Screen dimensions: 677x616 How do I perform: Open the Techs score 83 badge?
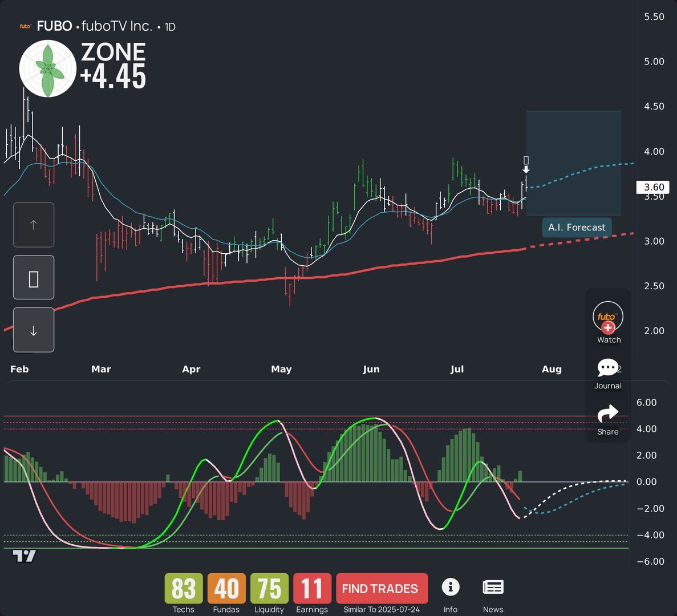[x=184, y=589]
